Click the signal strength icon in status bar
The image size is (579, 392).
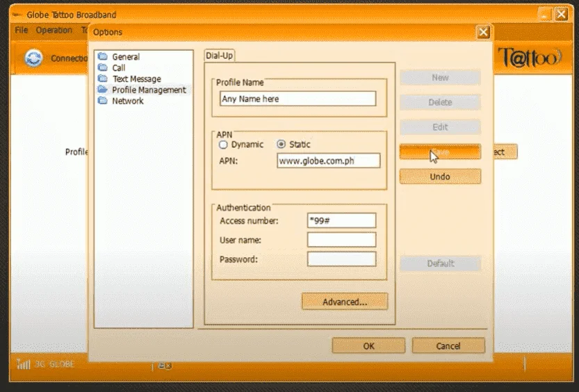[23, 364]
